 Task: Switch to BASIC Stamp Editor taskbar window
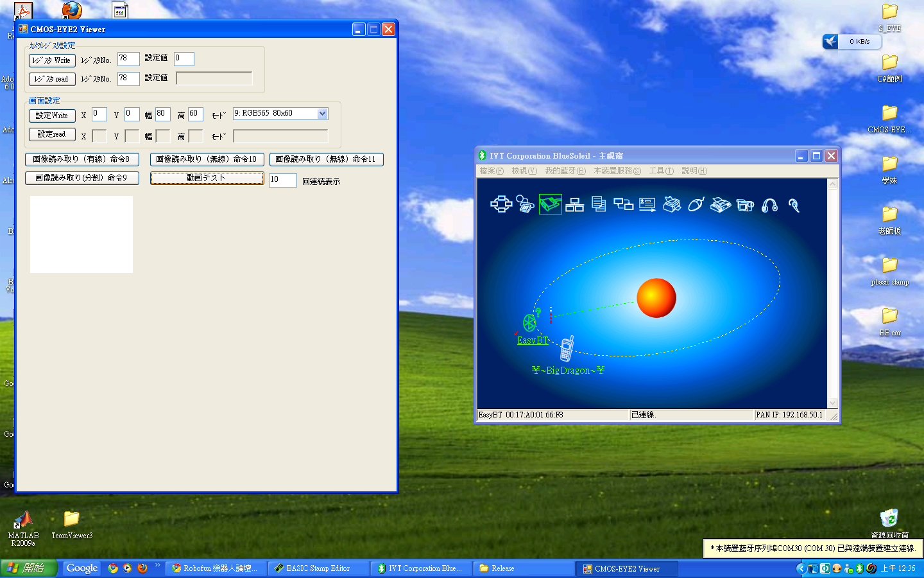point(318,568)
